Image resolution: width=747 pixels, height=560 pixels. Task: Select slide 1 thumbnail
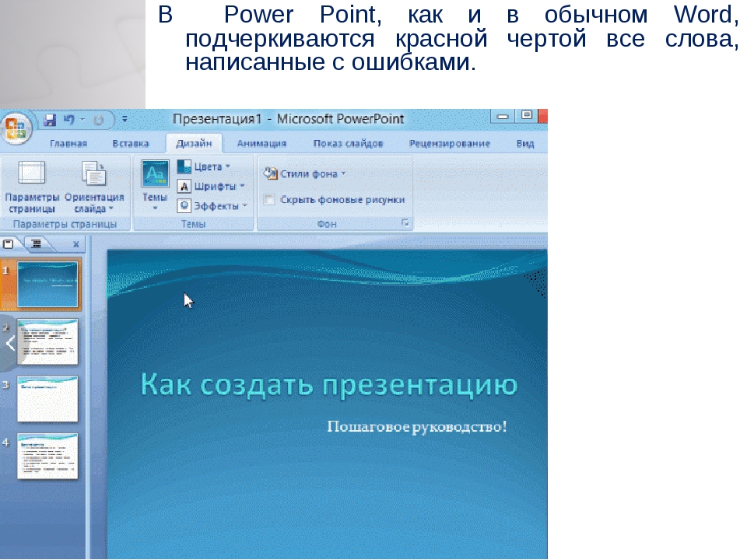pyautogui.click(x=47, y=285)
